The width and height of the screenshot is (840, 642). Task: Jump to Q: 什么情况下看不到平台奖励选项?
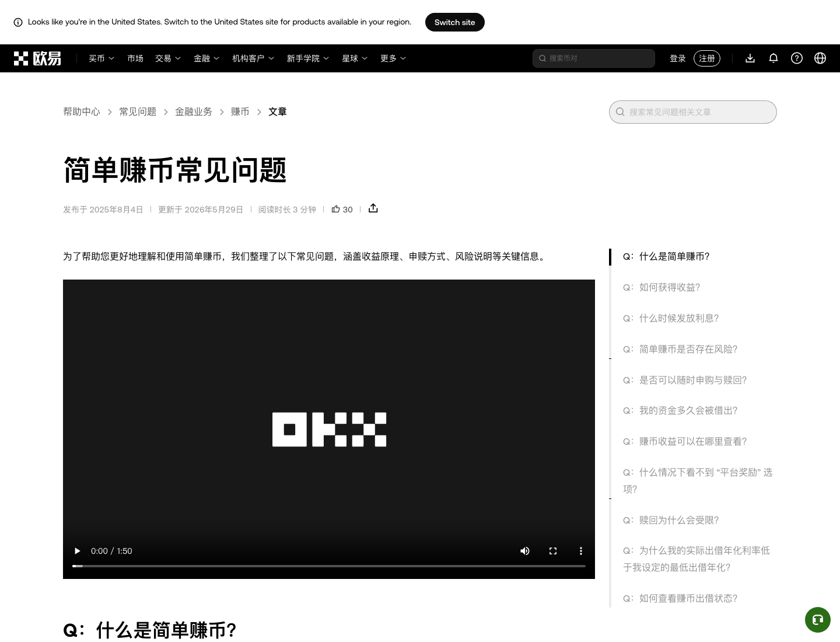(x=698, y=480)
